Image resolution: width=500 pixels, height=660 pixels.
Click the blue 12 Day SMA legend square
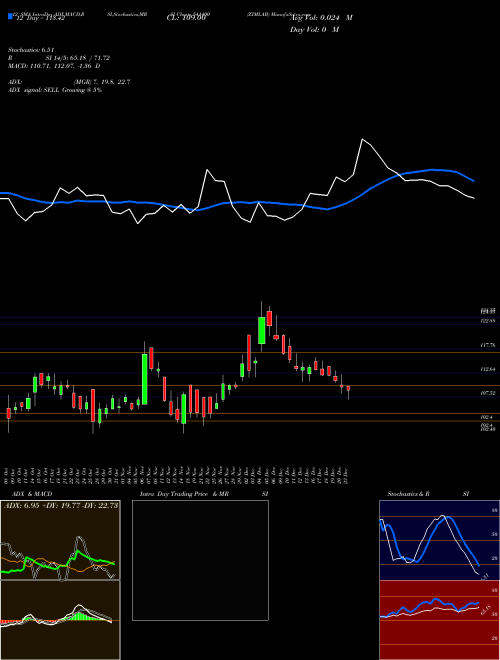(x=11, y=16)
